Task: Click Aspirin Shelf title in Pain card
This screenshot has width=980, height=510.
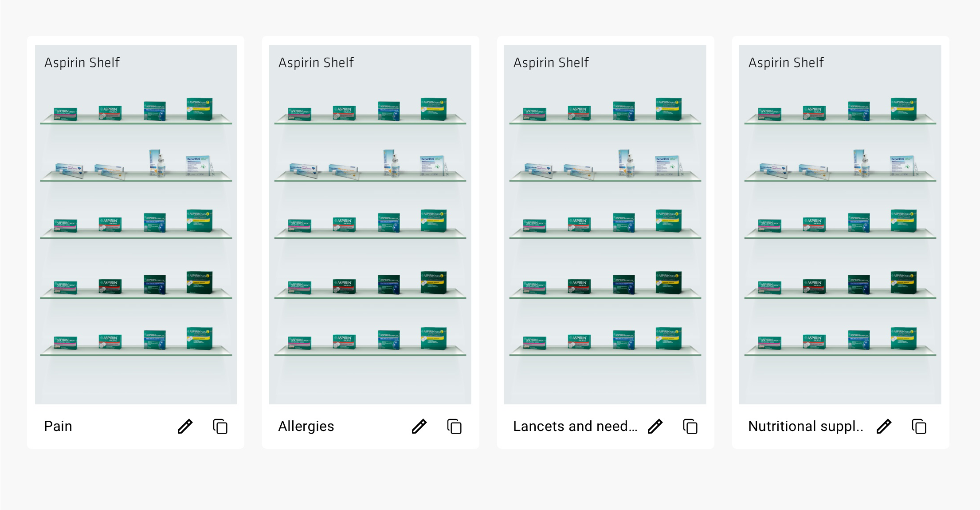Action: tap(82, 63)
